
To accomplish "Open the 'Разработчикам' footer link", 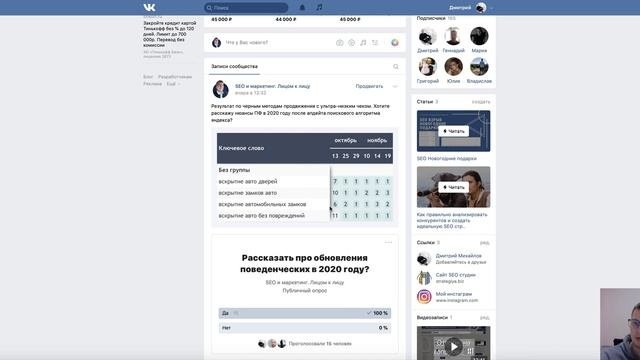I will click(x=175, y=77).
